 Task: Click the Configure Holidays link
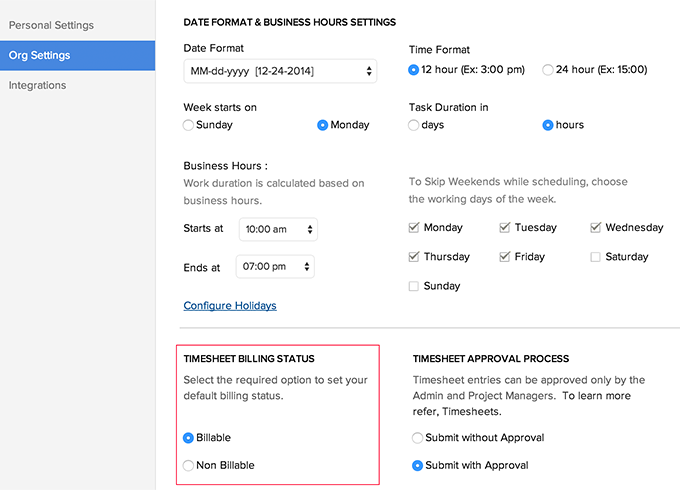click(x=230, y=305)
